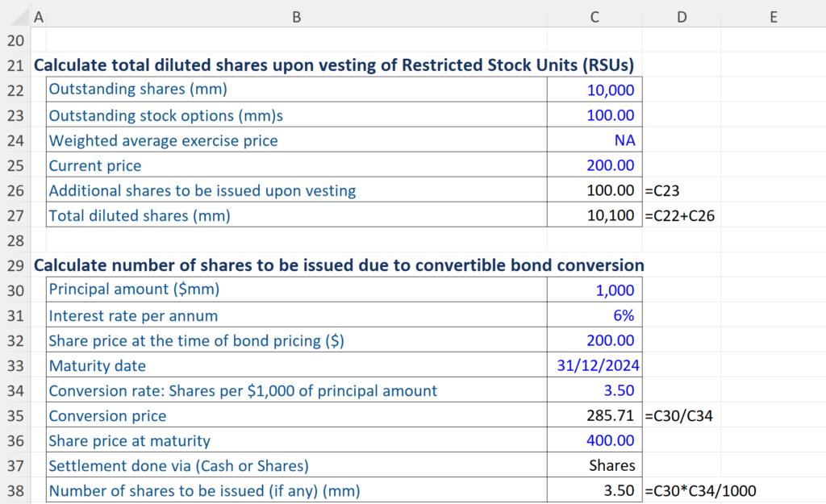Select column C header
826x504 pixels.
594,16
